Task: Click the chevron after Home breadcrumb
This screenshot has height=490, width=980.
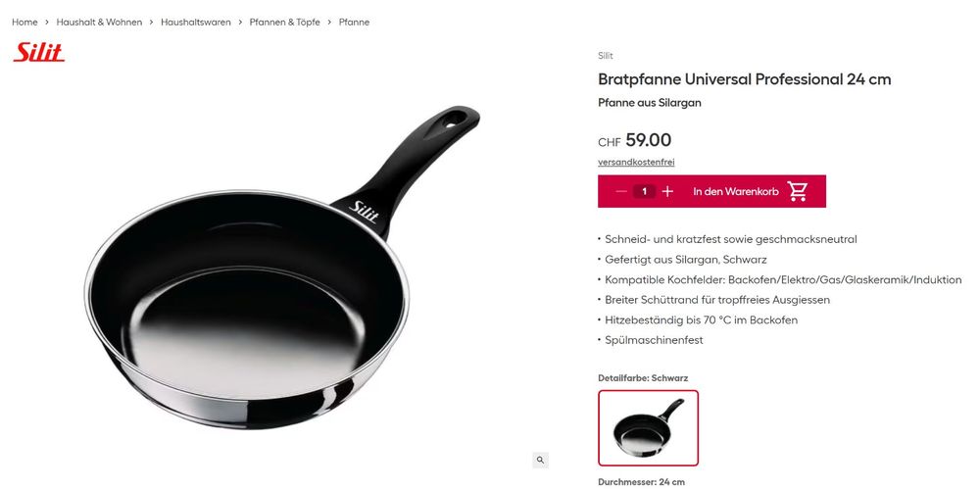Action: pyautogui.click(x=47, y=22)
